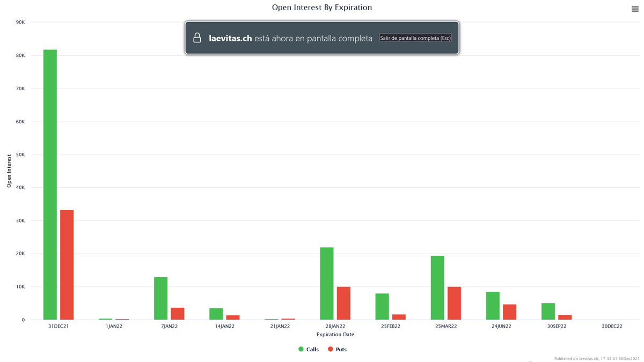Toggle the Calls series in legend
The width and height of the screenshot is (644, 362).
point(309,350)
